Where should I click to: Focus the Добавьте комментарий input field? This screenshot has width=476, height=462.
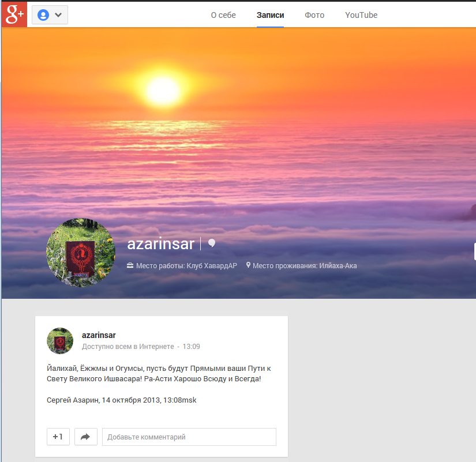click(x=189, y=437)
